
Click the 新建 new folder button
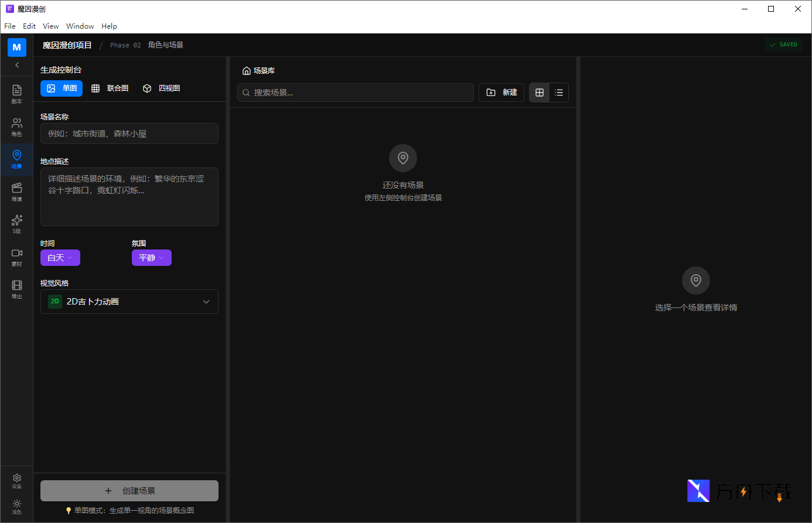point(501,93)
